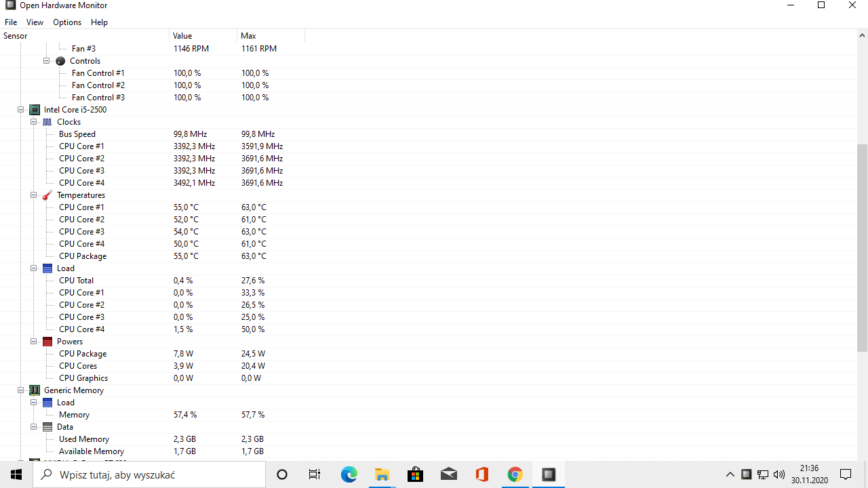Image resolution: width=868 pixels, height=488 pixels.
Task: Open the Mail app from the taskbar
Action: (449, 474)
